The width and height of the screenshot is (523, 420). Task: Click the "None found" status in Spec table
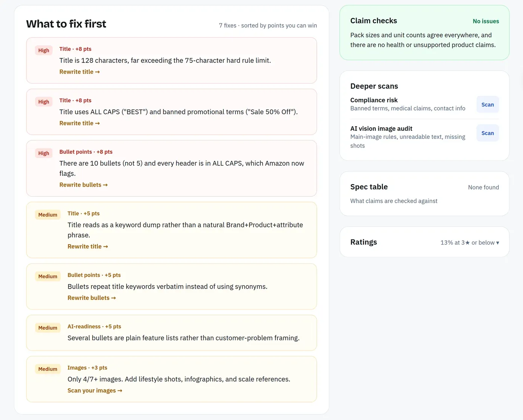483,187
